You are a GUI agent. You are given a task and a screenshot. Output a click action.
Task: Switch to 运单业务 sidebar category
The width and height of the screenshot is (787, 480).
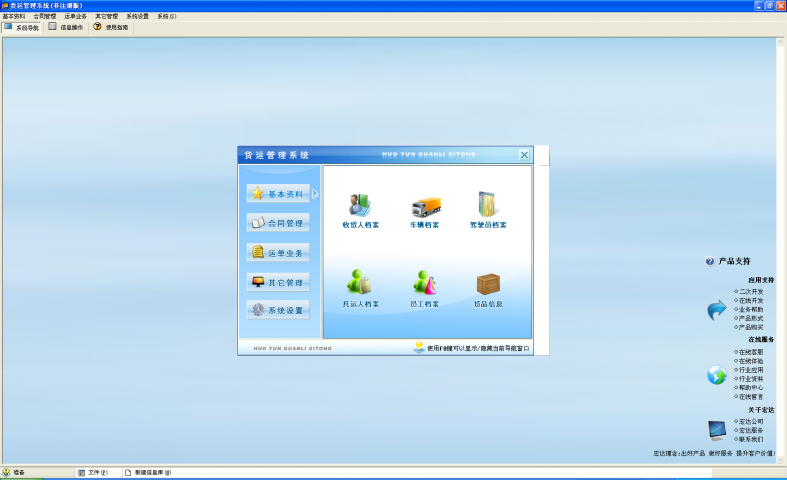(x=278, y=253)
